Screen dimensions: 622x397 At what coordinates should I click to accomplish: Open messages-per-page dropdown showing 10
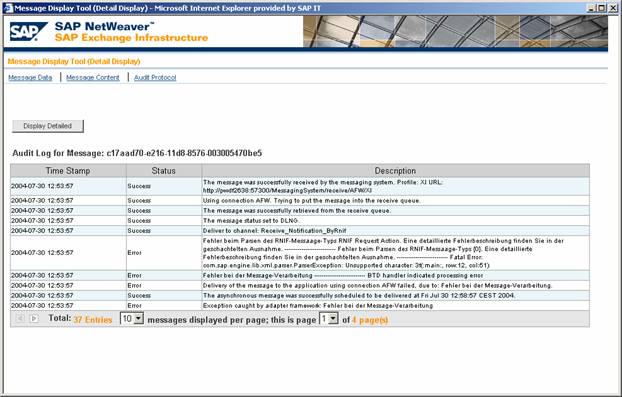[x=132, y=318]
